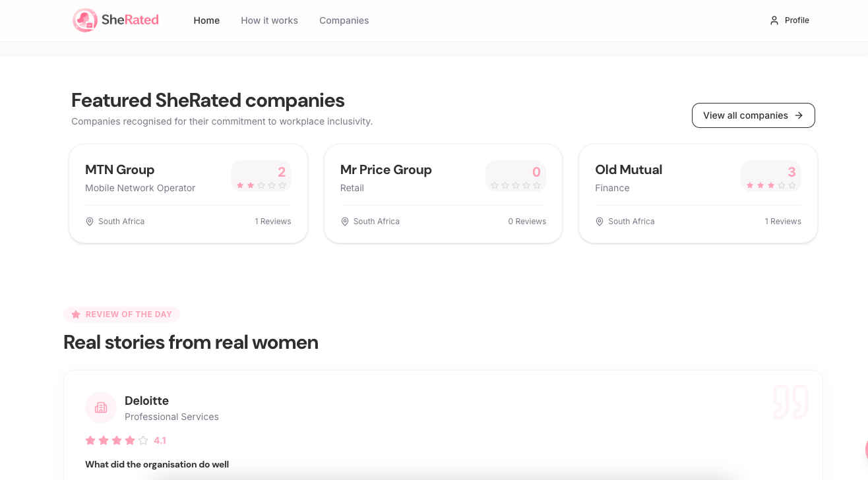The height and width of the screenshot is (480, 868).
Task: Click the SheRated brand name text
Action: pyautogui.click(x=130, y=20)
